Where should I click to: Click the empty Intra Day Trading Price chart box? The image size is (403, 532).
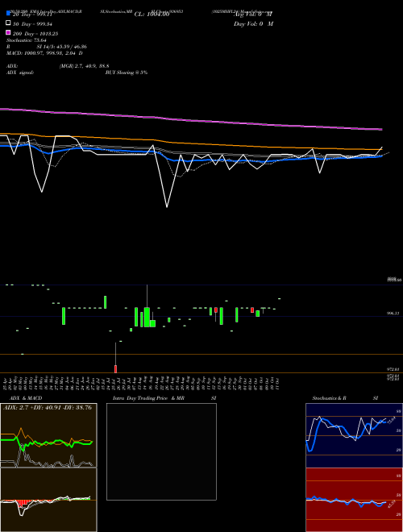point(161,451)
